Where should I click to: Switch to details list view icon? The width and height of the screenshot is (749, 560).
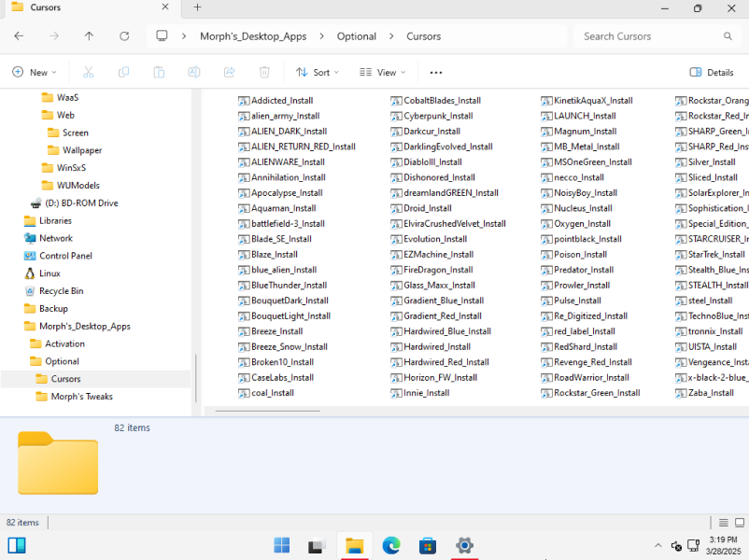723,523
